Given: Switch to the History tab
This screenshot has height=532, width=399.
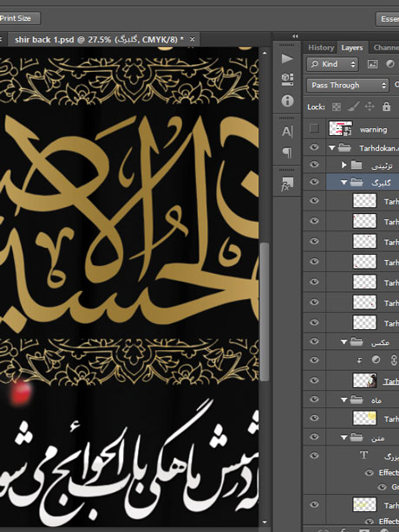Looking at the screenshot, I should coord(321,48).
